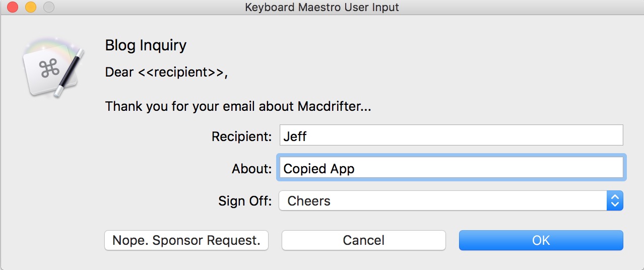This screenshot has width=644, height=270.
Task: Minimize the window with the yellow button
Action: pos(31,8)
